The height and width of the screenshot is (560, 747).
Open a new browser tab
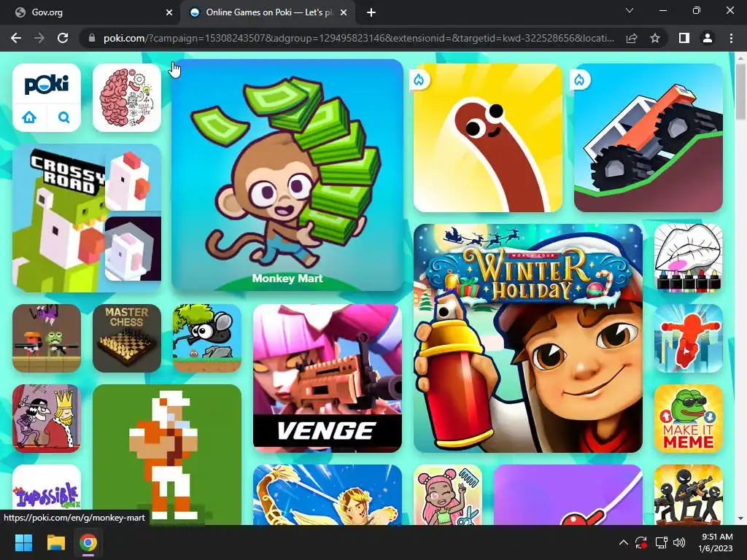coord(371,12)
